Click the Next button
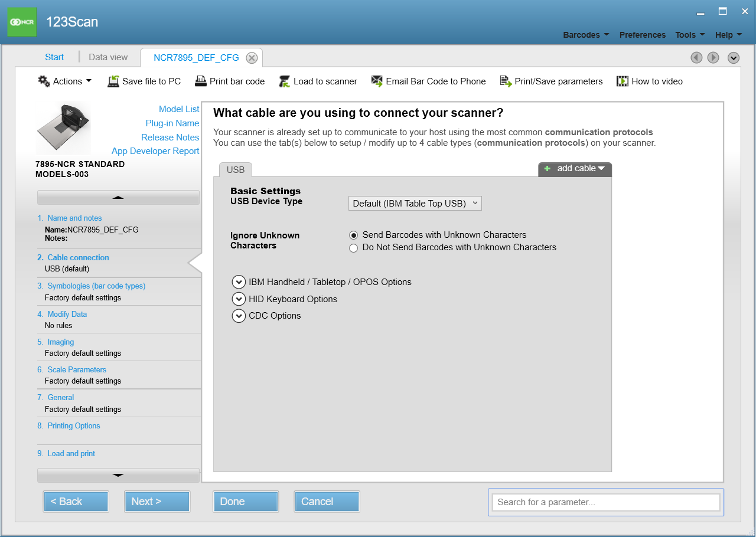756x537 pixels. pos(157,502)
